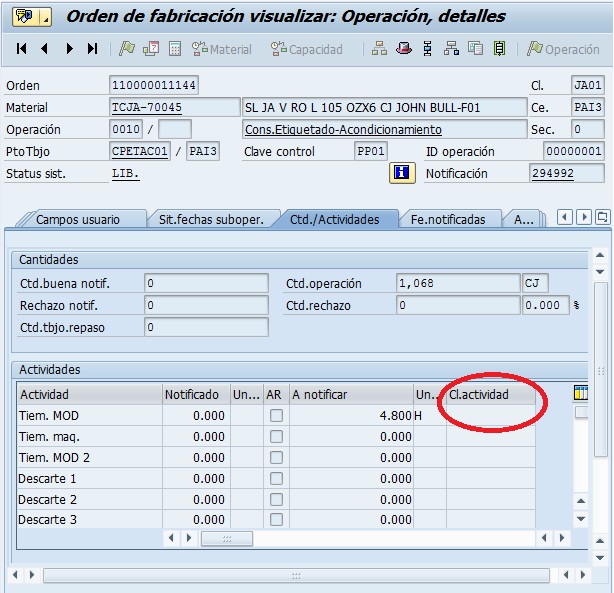This screenshot has width=614, height=593.
Task: Open the Fe.notificadas tab
Action: 448,219
